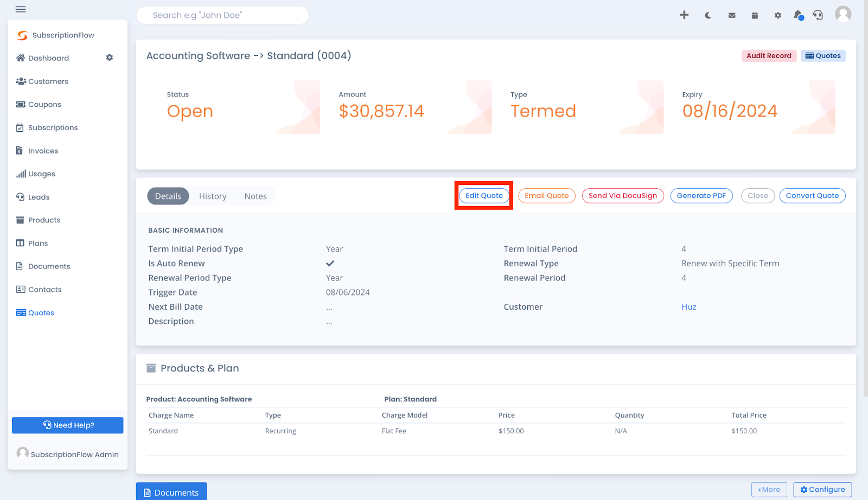The image size is (868, 500).
Task: Click the Quotes button in header
Action: click(823, 56)
